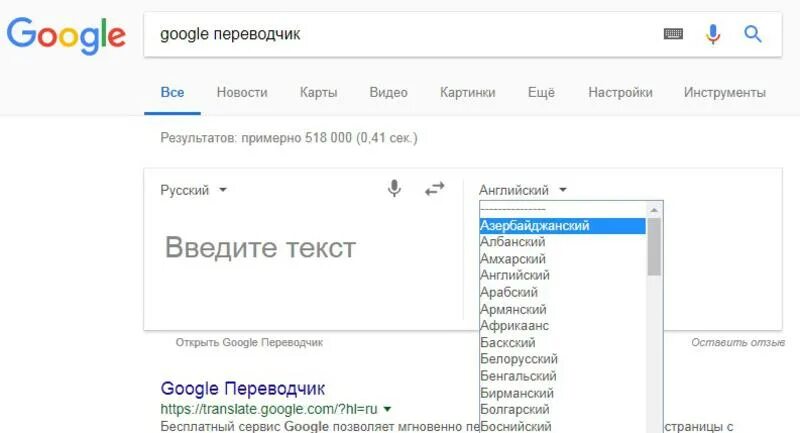Click the 'Открыть Google Переводчик' link
The width and height of the screenshot is (800, 433).
coord(249,343)
